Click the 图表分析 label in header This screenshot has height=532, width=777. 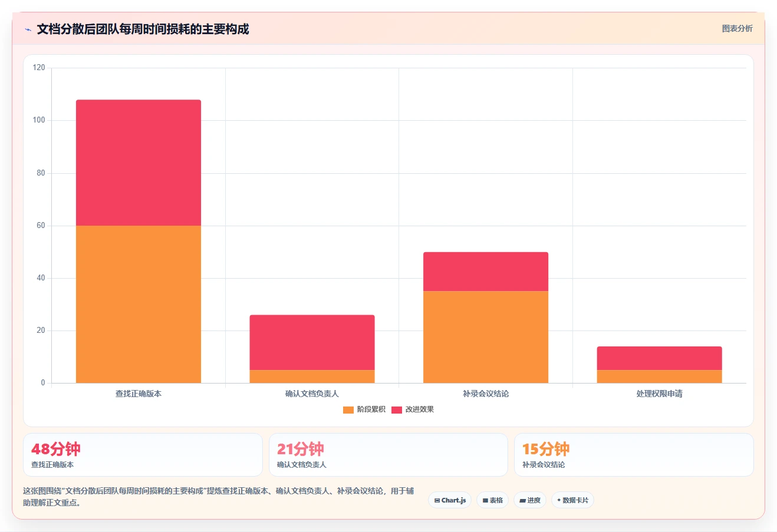click(737, 28)
